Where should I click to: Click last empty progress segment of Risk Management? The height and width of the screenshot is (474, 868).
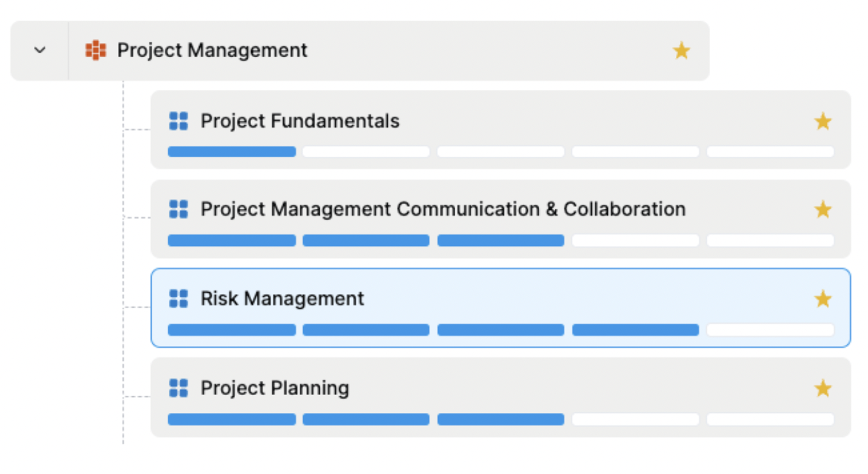tap(770, 329)
